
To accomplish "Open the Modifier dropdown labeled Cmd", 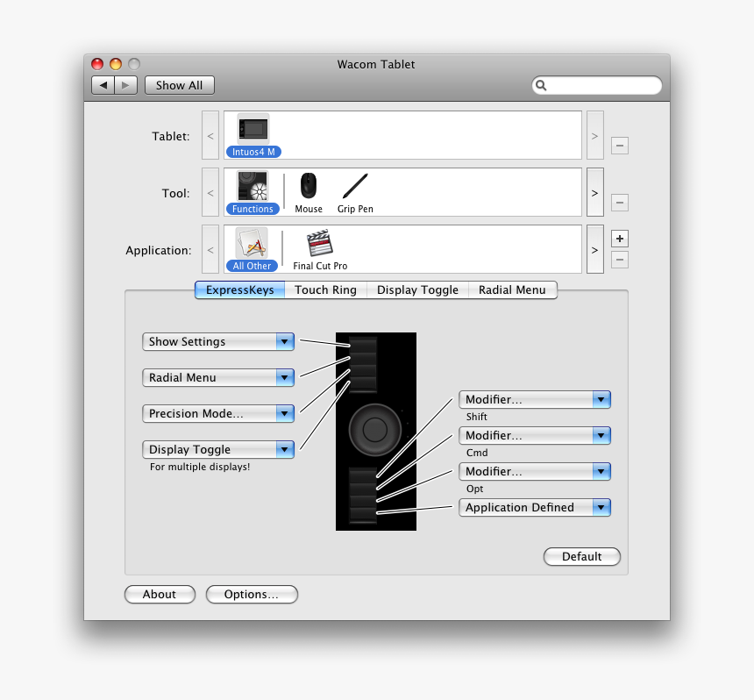I will [x=535, y=435].
